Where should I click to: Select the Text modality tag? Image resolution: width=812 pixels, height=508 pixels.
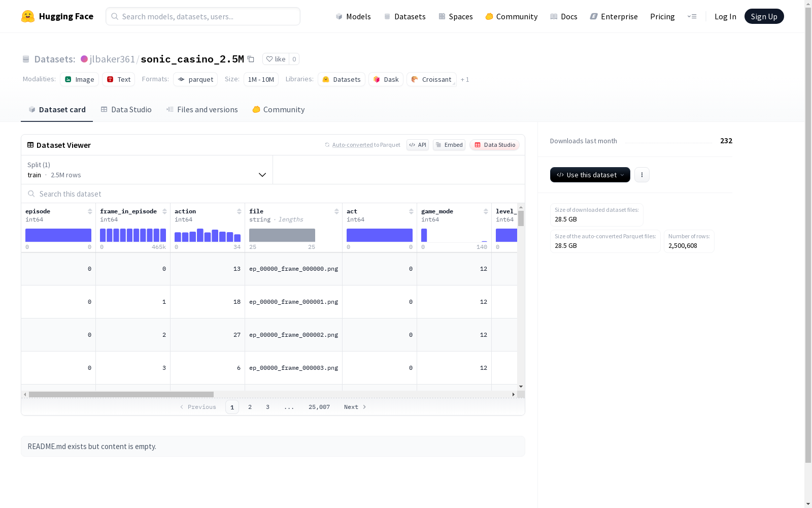(119, 79)
